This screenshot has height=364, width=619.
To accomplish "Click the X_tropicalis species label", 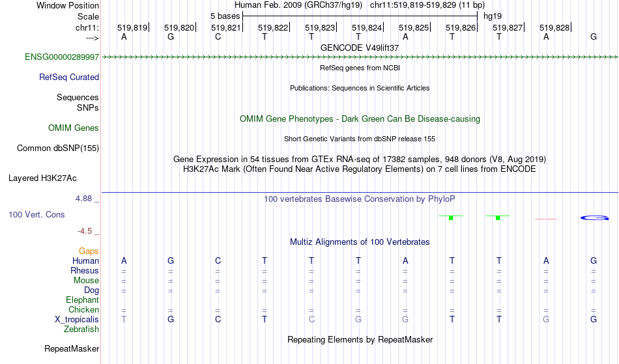I will [x=77, y=320].
